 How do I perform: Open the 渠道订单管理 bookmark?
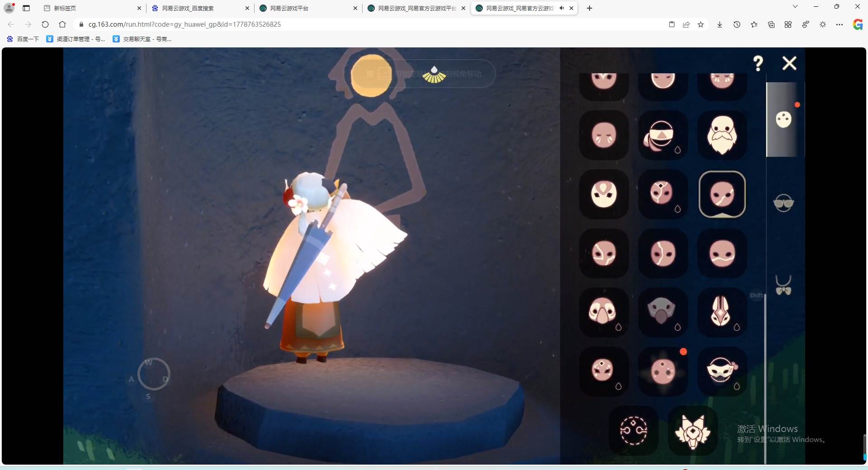[75, 39]
